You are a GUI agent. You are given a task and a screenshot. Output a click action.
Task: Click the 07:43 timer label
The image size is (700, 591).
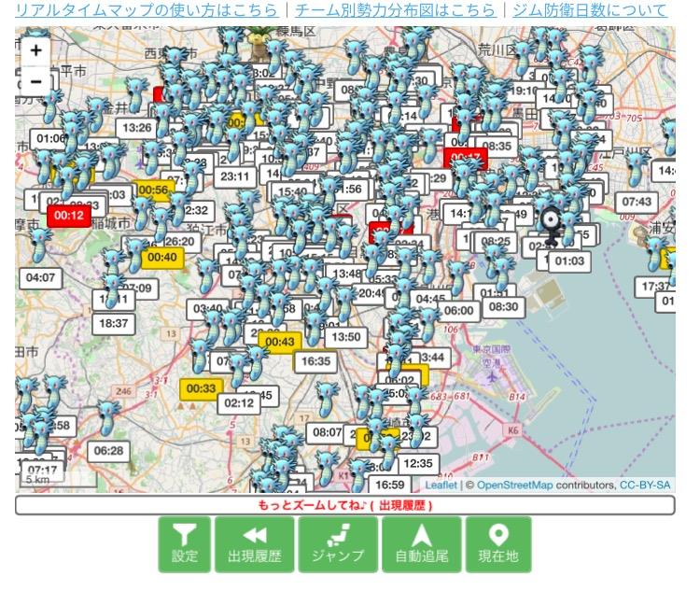click(637, 202)
